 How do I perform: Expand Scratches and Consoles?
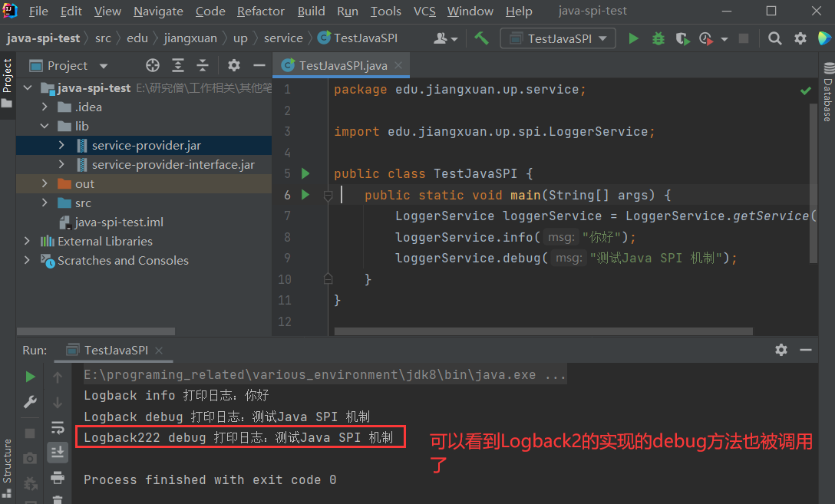pos(27,260)
